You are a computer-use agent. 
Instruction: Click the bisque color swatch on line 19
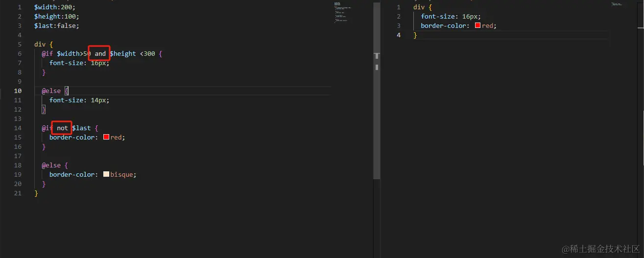[x=106, y=174]
